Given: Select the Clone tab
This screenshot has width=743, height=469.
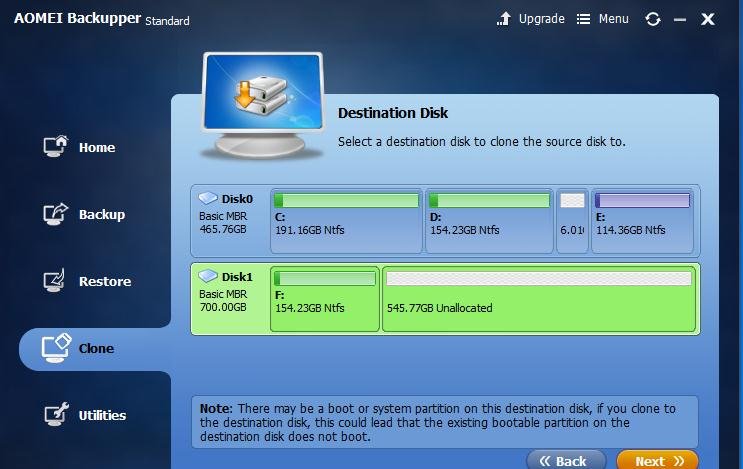Looking at the screenshot, I should tap(96, 349).
